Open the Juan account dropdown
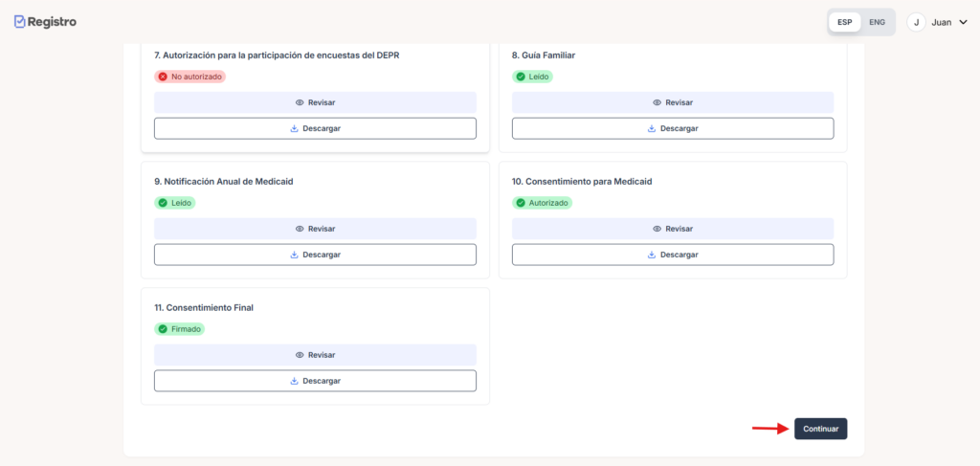 click(x=942, y=22)
